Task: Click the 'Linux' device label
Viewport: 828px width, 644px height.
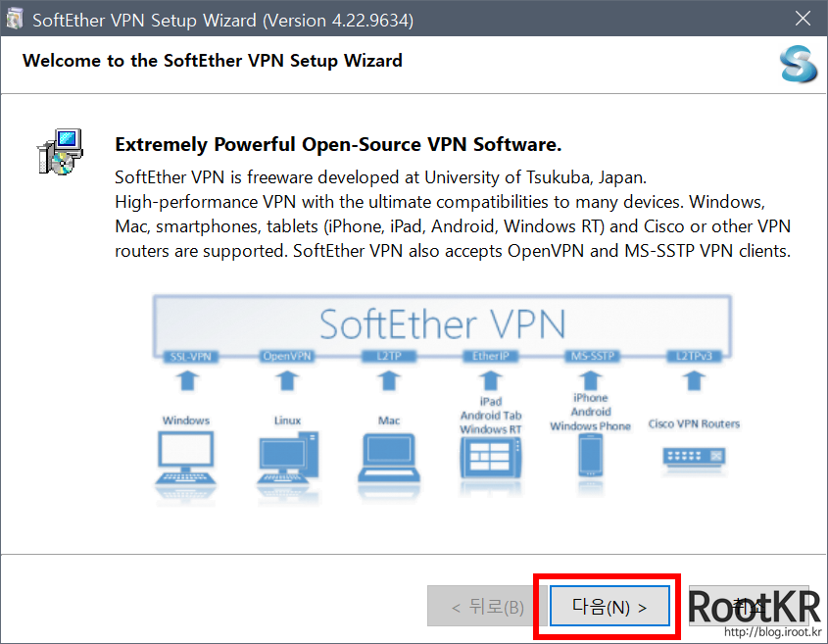Action: pos(288,421)
